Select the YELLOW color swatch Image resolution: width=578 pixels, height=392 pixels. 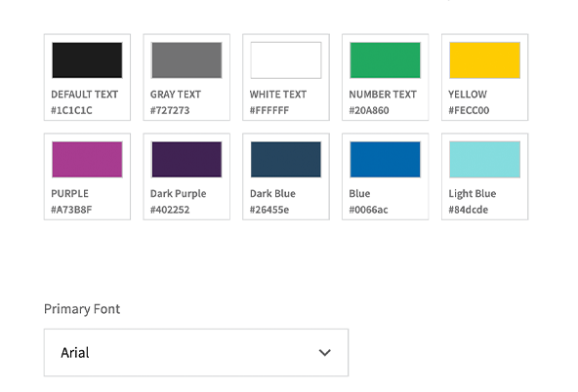coord(484,60)
